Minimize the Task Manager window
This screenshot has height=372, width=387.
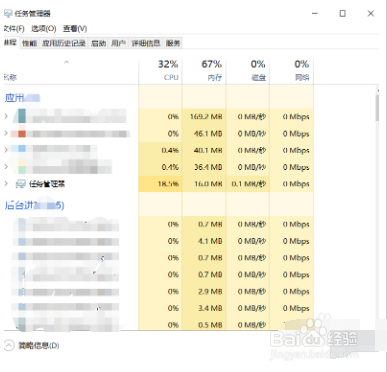pos(315,13)
